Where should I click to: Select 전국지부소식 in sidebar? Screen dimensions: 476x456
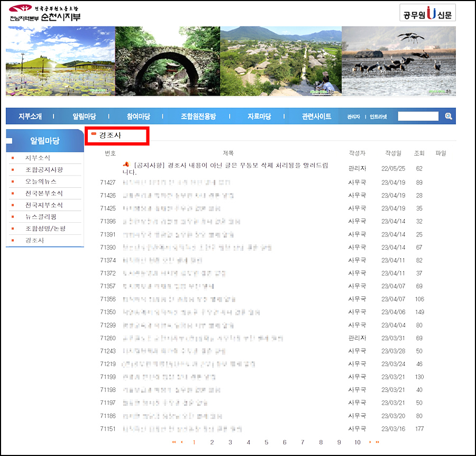pyautogui.click(x=44, y=205)
